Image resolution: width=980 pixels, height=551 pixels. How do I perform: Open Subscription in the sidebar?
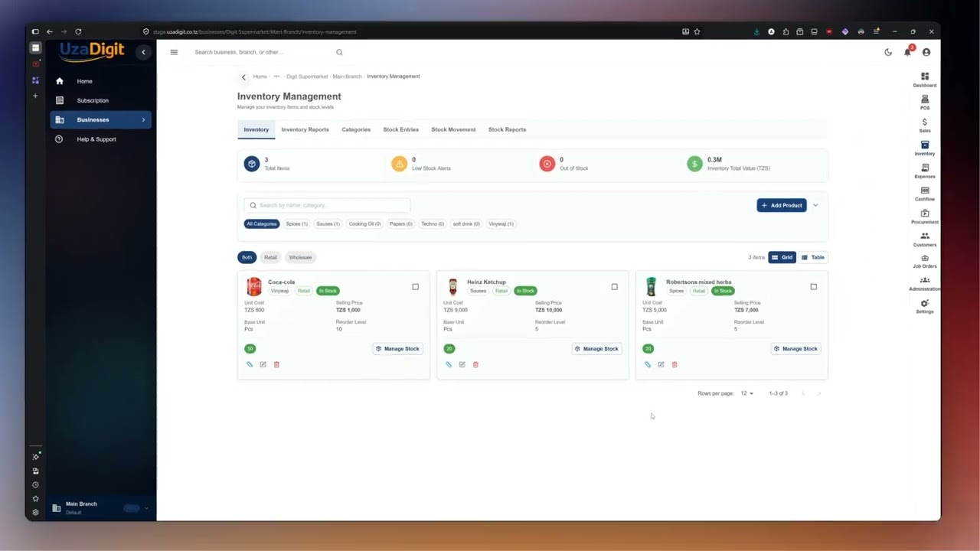coord(101,100)
